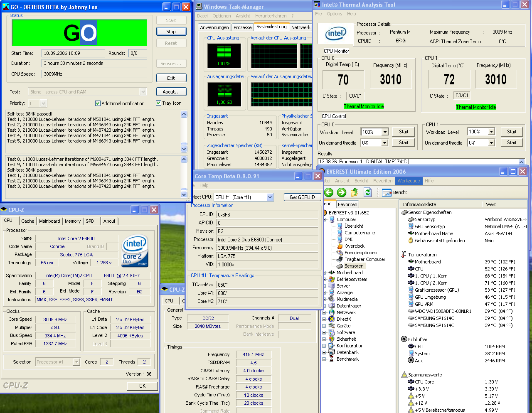Open the Core Temp CPU selection dropdown
532x413 pixels.
tap(270, 197)
